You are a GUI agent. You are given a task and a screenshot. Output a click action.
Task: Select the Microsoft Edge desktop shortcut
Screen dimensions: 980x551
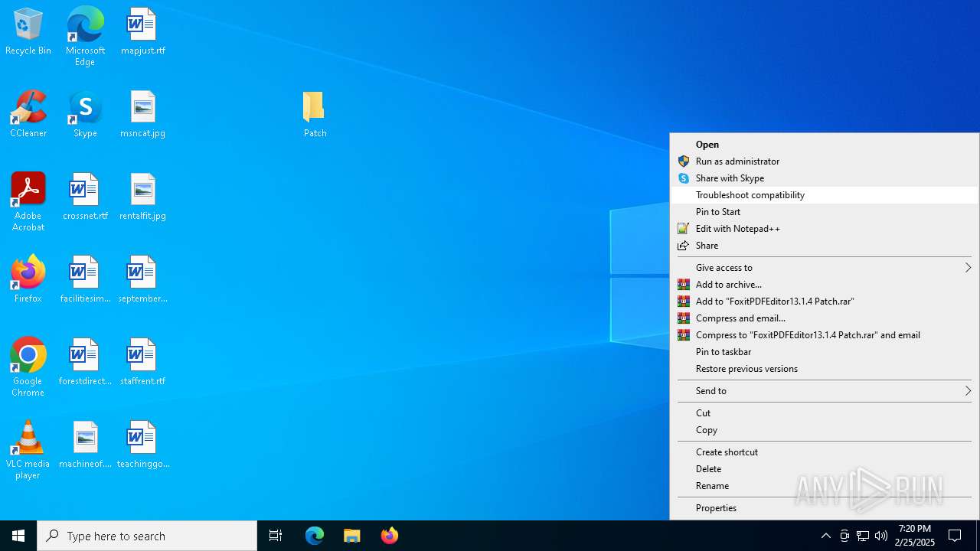85,36
